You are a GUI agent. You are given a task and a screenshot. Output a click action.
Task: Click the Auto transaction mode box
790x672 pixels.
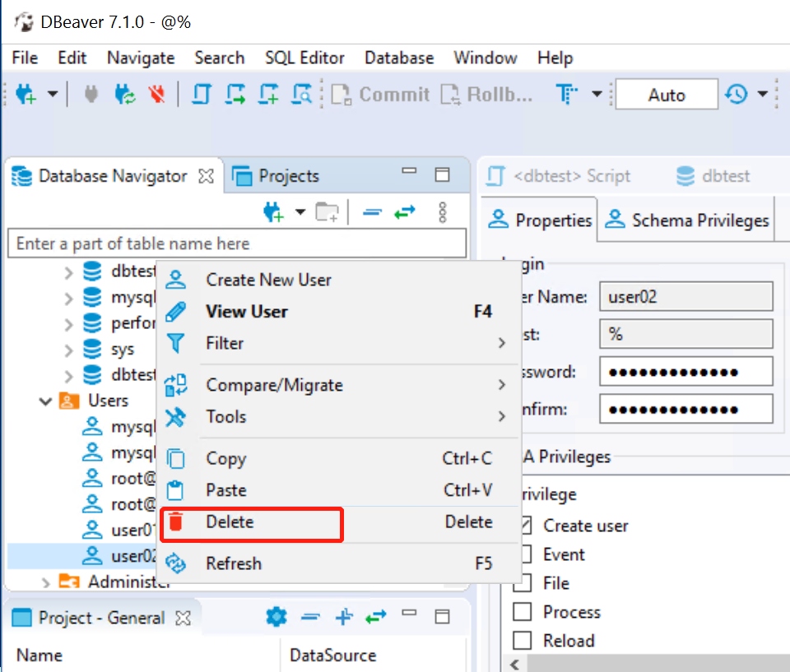click(667, 95)
